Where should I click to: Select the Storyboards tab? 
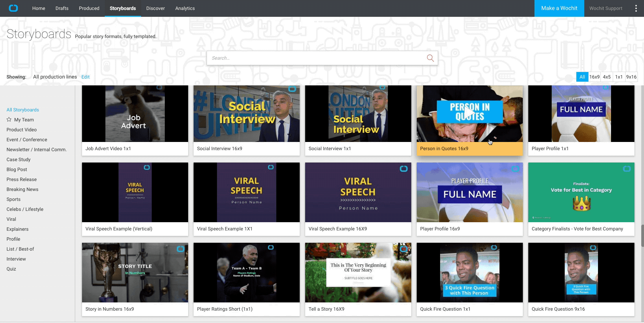pos(123,8)
